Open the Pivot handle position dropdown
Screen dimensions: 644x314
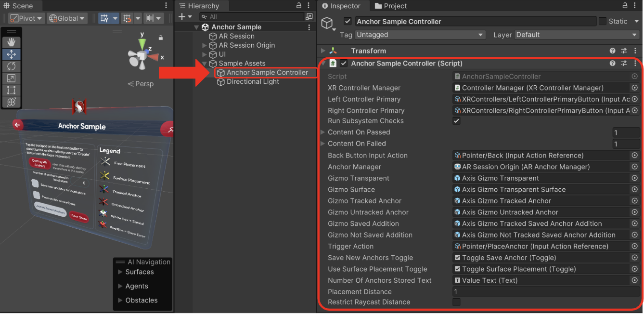coord(26,18)
